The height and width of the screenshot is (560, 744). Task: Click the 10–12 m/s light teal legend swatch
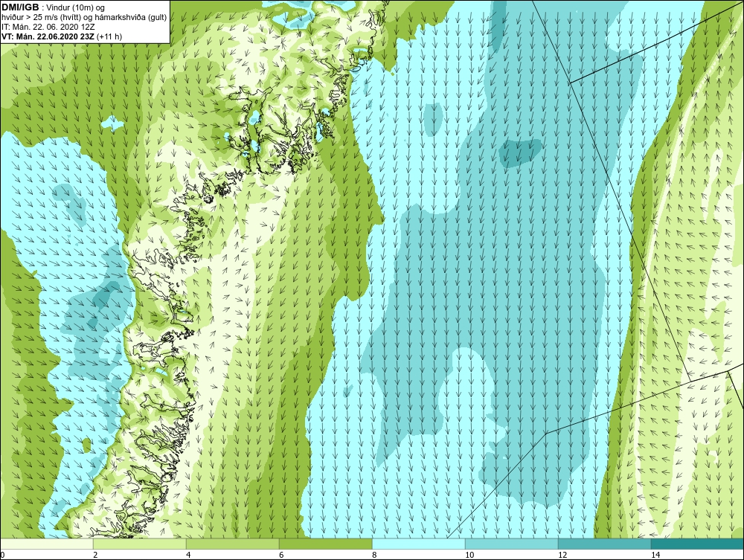click(x=512, y=544)
